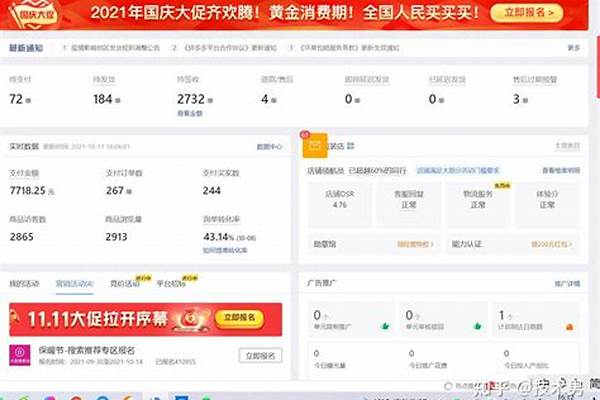Click the thumbs-up icon in the second ad card
This screenshot has height=400, width=600.
pyautogui.click(x=477, y=326)
